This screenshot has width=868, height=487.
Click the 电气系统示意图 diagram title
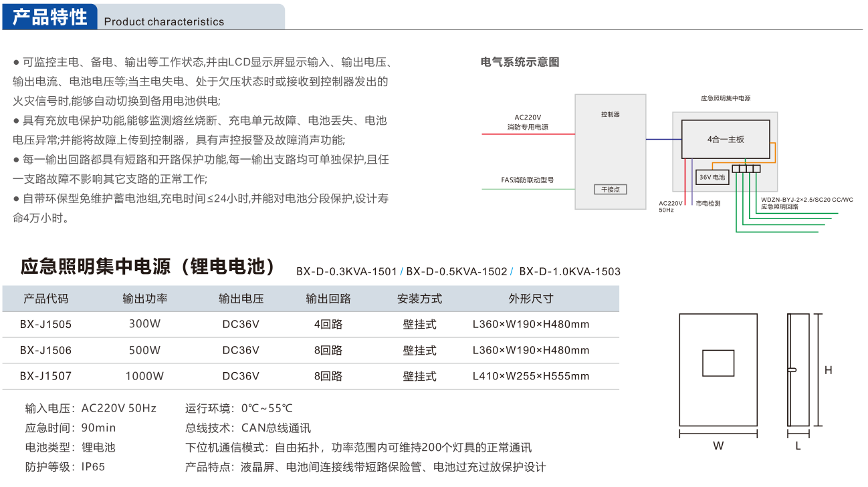[520, 62]
